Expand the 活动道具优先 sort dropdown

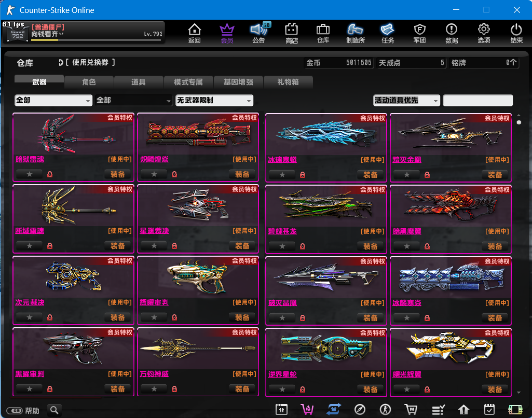pos(406,100)
